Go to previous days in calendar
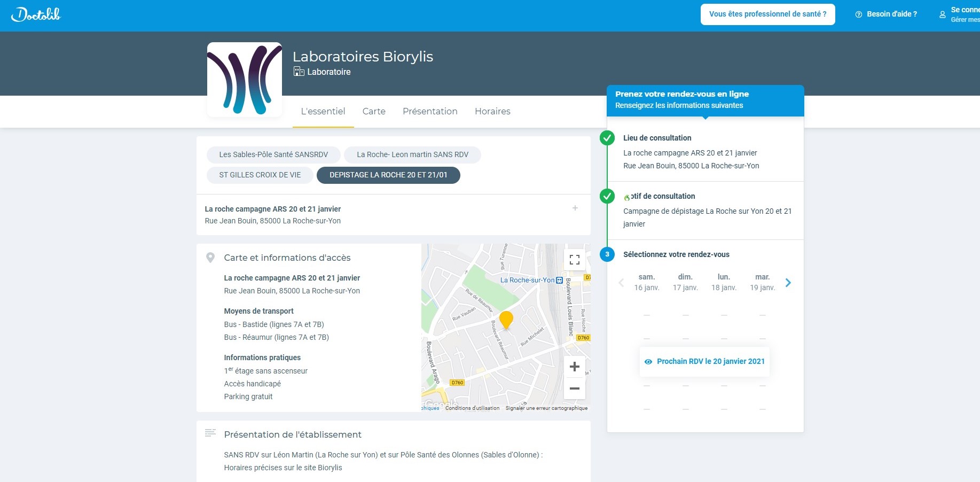This screenshot has height=482, width=980. coord(621,283)
